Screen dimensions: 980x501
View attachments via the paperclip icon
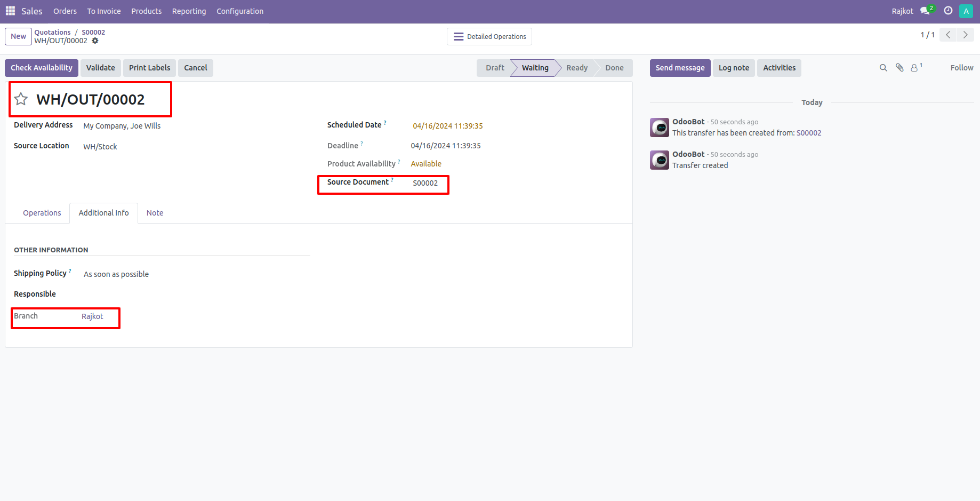899,68
